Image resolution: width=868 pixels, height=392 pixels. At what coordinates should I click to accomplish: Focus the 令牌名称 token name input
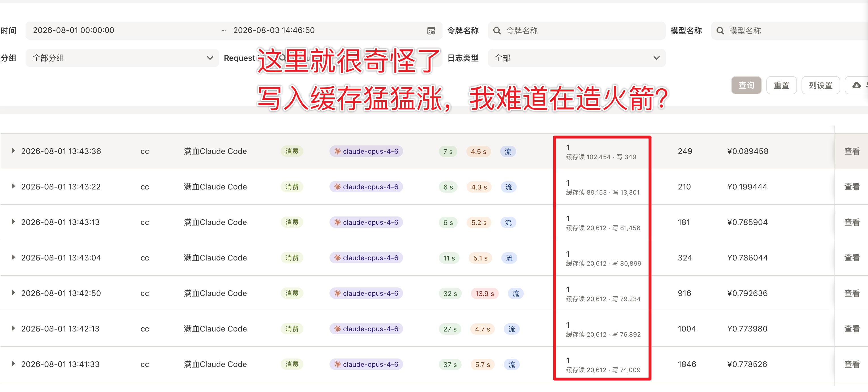[577, 31]
